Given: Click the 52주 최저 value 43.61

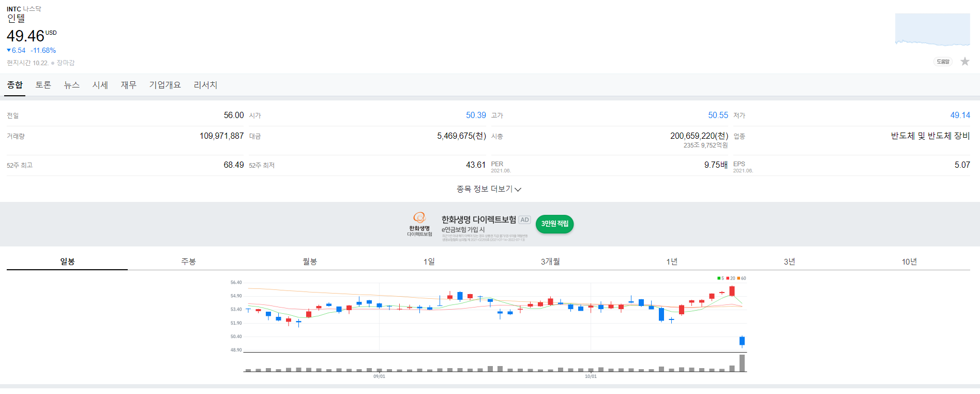Looking at the screenshot, I should [476, 165].
